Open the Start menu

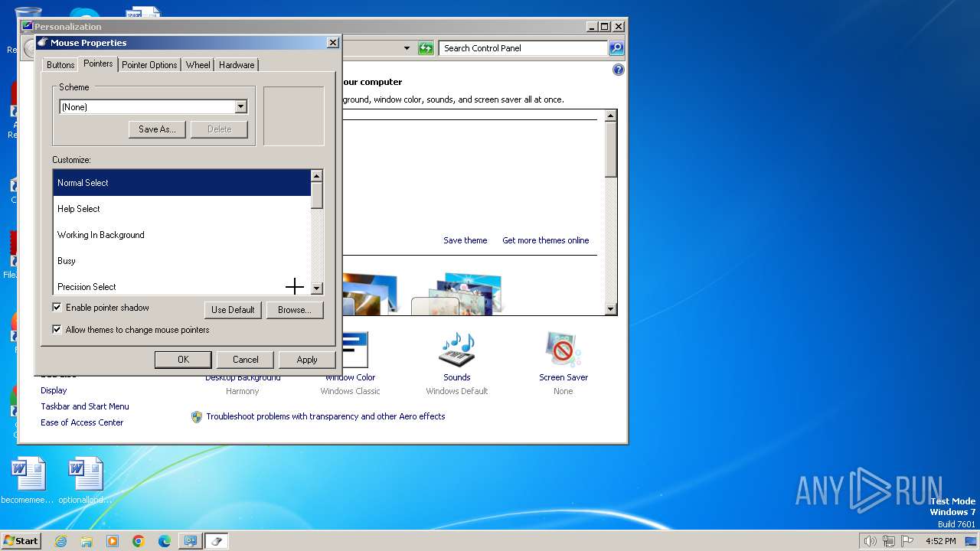click(21, 541)
